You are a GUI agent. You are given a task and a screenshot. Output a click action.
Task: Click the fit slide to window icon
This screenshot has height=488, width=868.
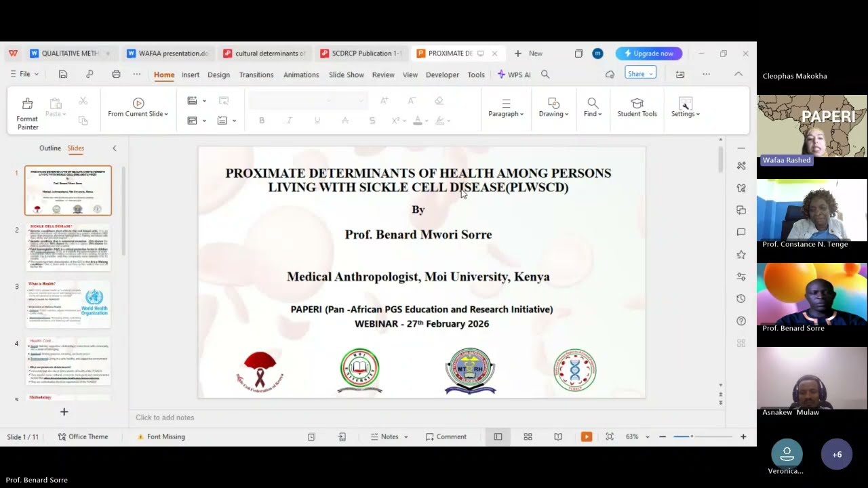(x=610, y=437)
